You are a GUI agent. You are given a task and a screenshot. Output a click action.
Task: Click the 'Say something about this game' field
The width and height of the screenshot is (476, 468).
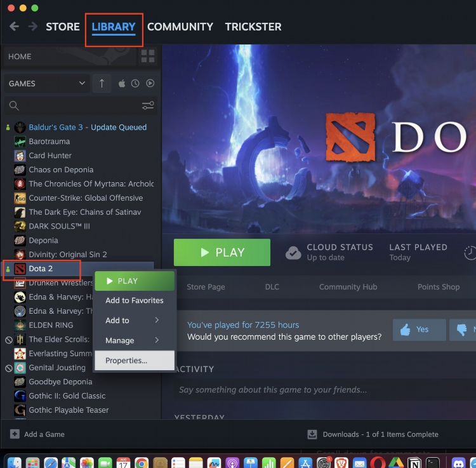coord(325,390)
